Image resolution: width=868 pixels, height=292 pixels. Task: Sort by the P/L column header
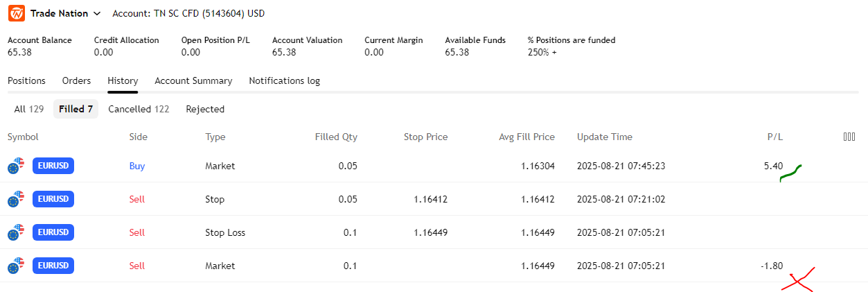[x=774, y=137]
